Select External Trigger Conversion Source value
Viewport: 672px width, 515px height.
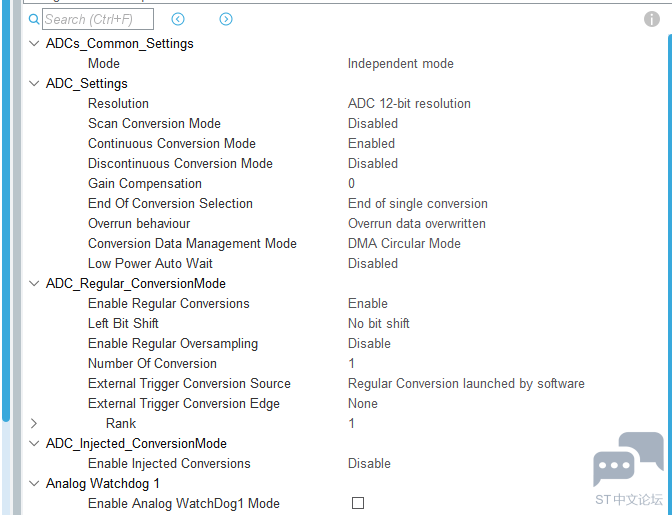[x=466, y=383]
